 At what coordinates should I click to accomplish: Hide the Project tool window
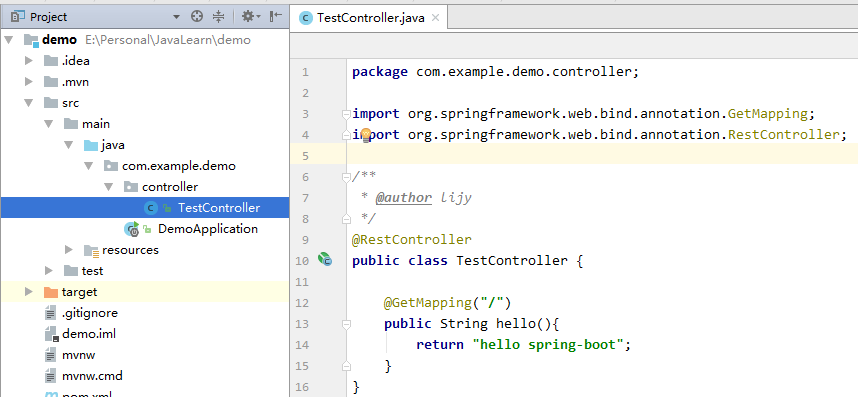[276, 17]
